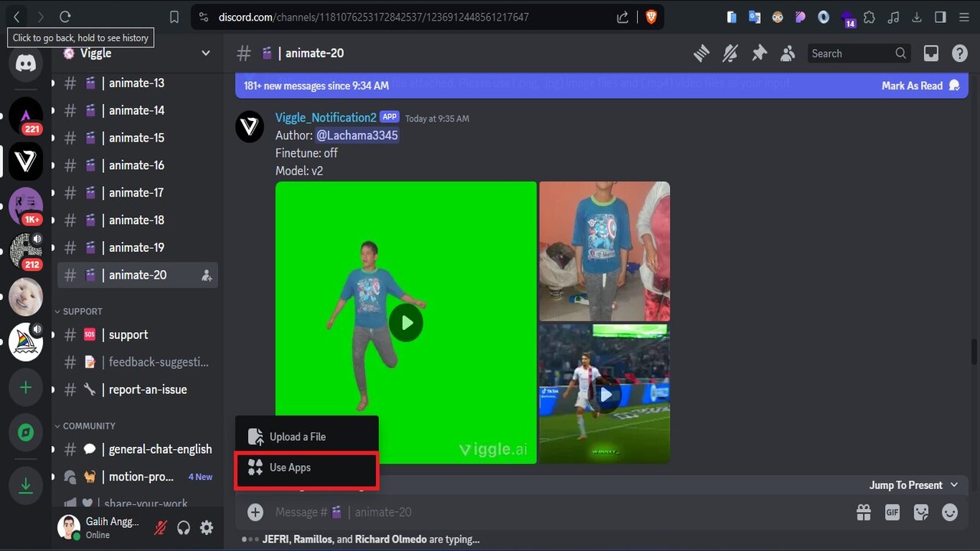Viewport: 980px width, 551px height.
Task: Open the sticker picker
Action: tap(921, 512)
